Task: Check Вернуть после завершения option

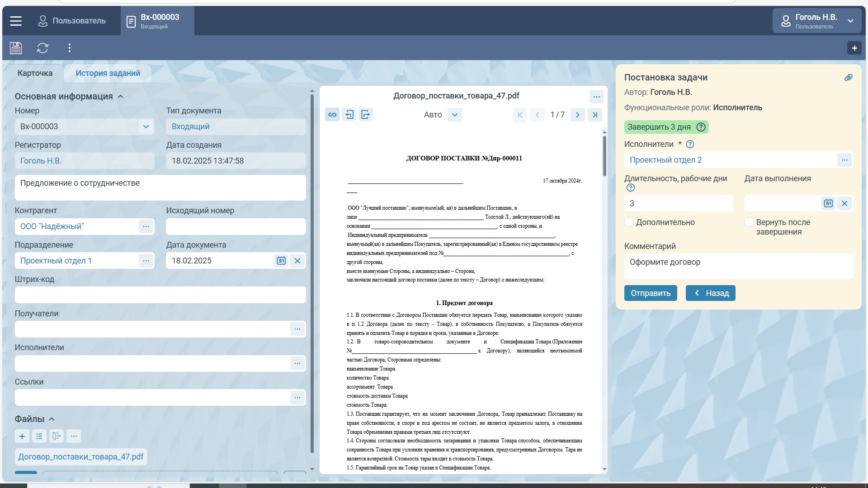Action: (x=749, y=222)
